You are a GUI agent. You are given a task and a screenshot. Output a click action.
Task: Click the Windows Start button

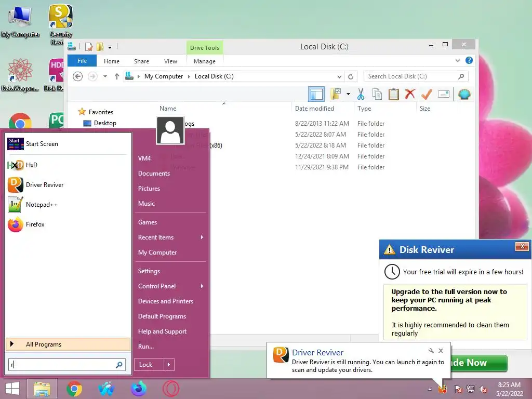click(12, 389)
